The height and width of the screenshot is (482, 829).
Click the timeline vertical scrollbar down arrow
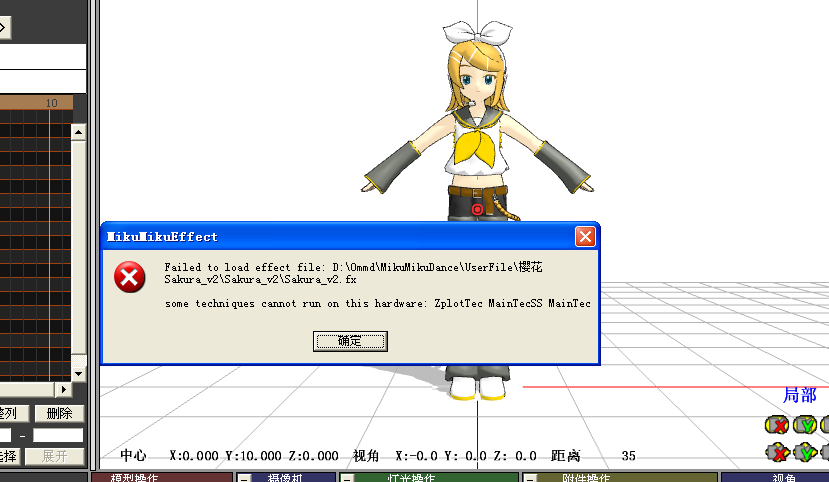click(x=78, y=374)
